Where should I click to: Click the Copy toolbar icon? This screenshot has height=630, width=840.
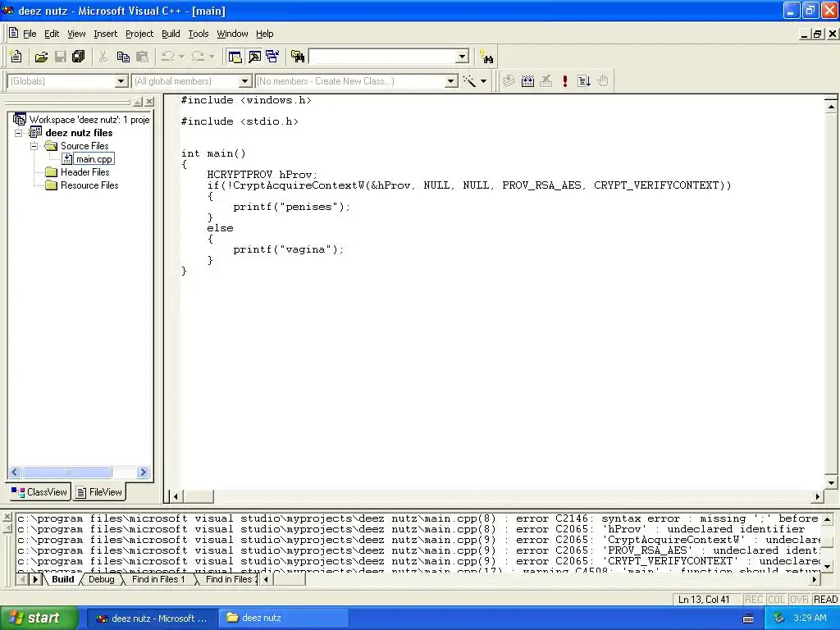pyautogui.click(x=123, y=57)
